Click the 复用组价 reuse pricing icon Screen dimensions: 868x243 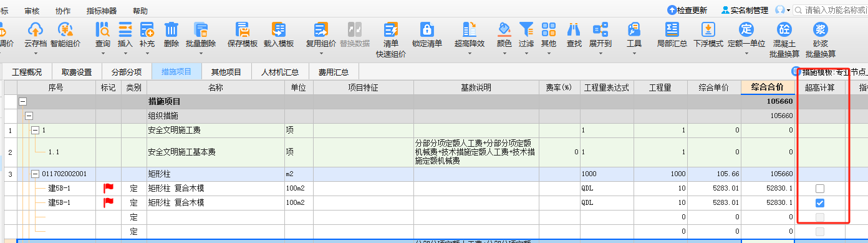click(x=321, y=29)
